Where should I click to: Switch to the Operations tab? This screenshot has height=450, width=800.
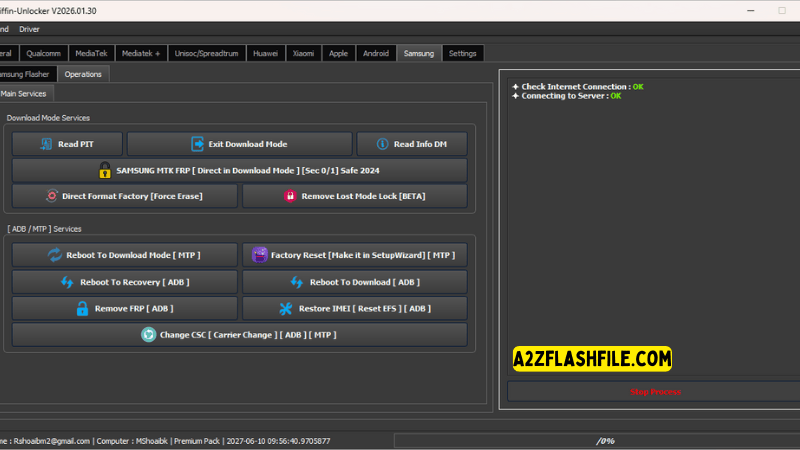83,74
